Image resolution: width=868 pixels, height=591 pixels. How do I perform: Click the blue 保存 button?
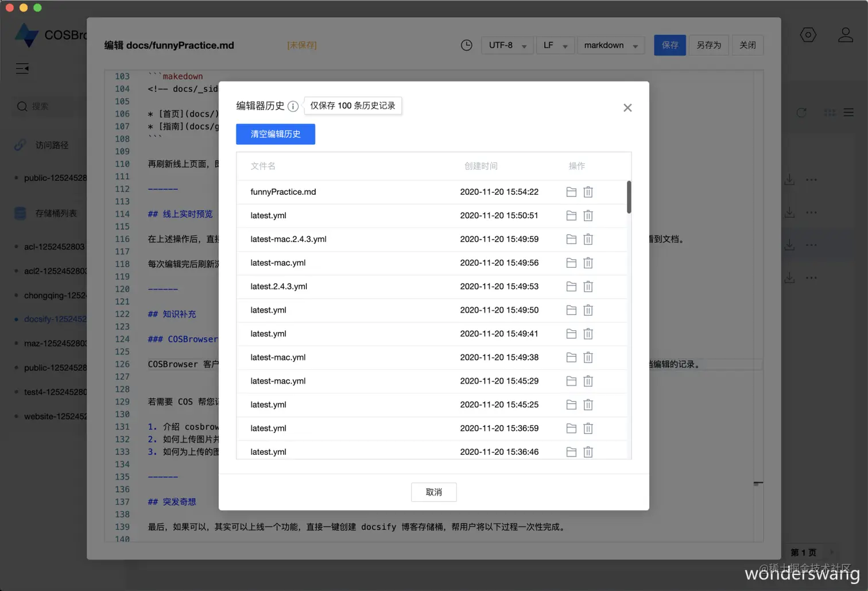[670, 45]
